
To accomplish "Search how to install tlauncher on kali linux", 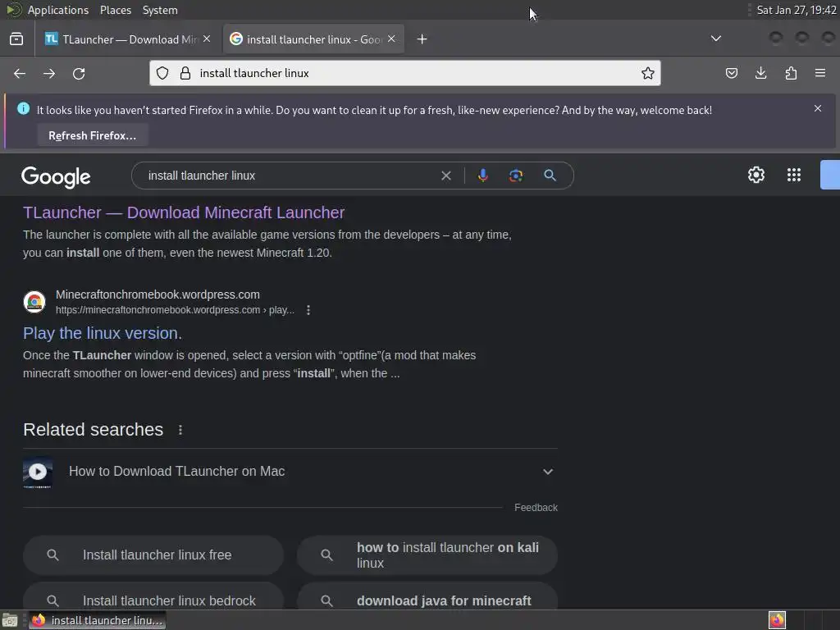I will 427,555.
